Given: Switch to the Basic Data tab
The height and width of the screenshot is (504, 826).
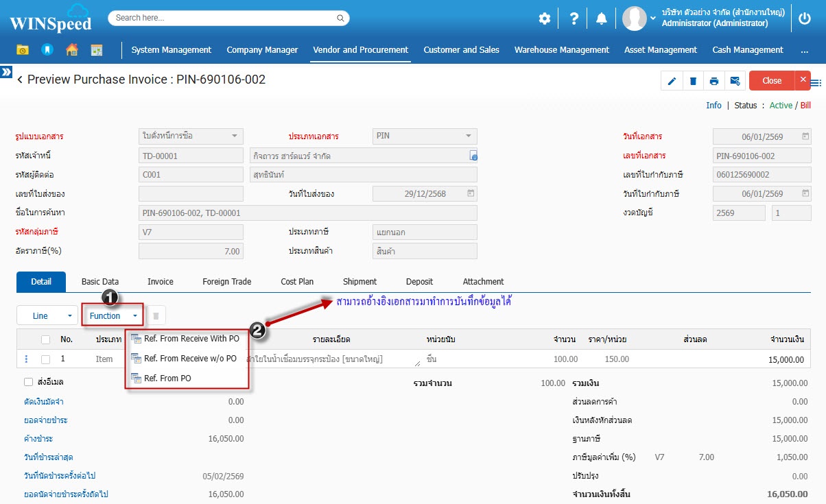Looking at the screenshot, I should click(x=100, y=282).
